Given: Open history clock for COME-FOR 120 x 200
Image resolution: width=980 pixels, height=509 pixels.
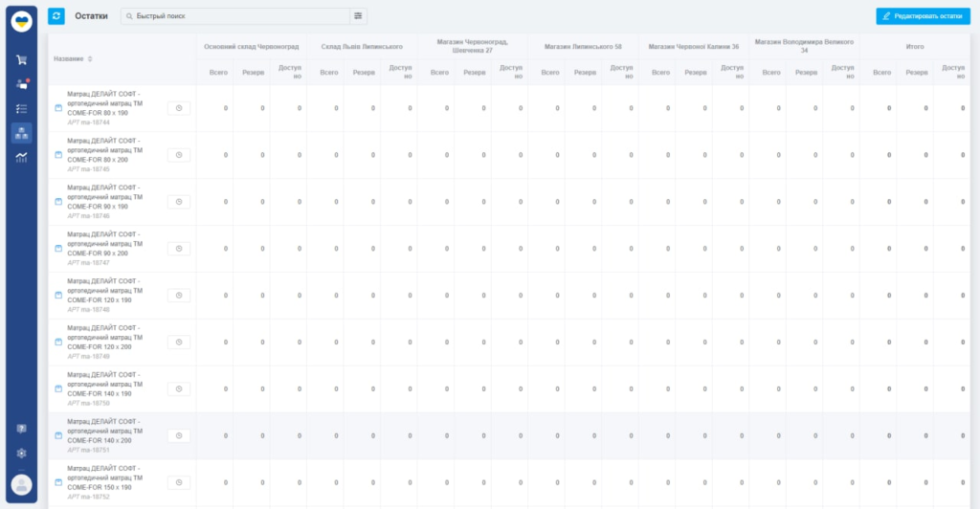Looking at the screenshot, I should point(179,343).
